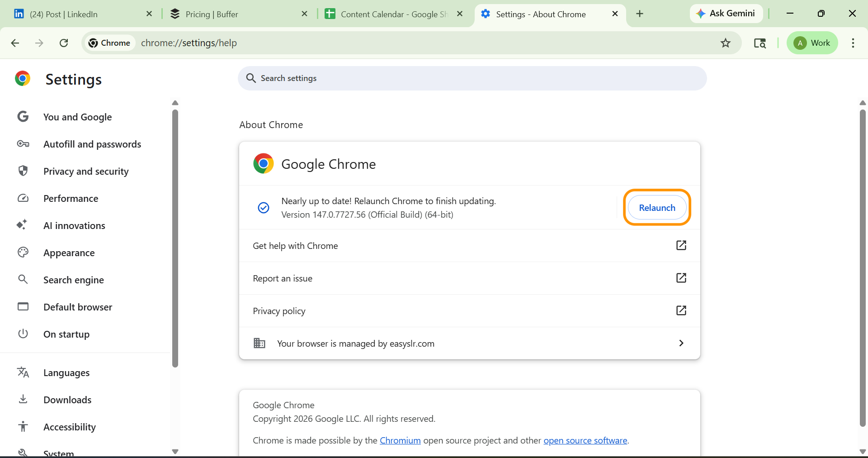Click the Ask Gemini button

point(726,14)
